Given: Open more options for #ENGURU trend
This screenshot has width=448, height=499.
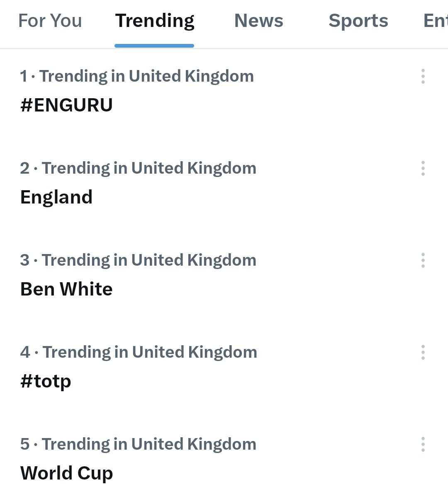Looking at the screenshot, I should click(423, 77).
